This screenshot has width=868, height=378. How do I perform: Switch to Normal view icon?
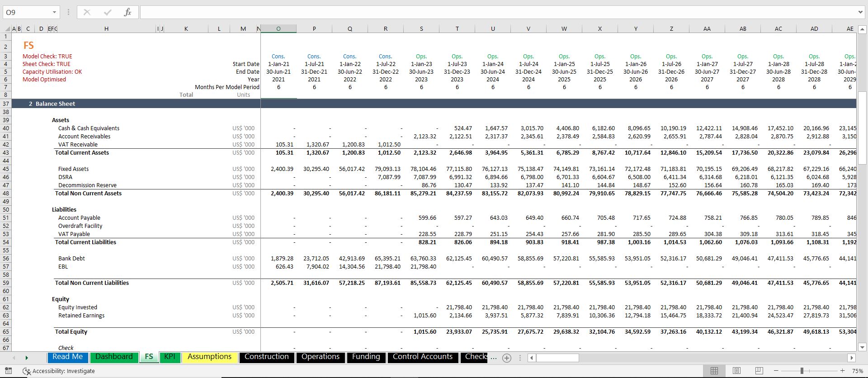(x=714, y=371)
